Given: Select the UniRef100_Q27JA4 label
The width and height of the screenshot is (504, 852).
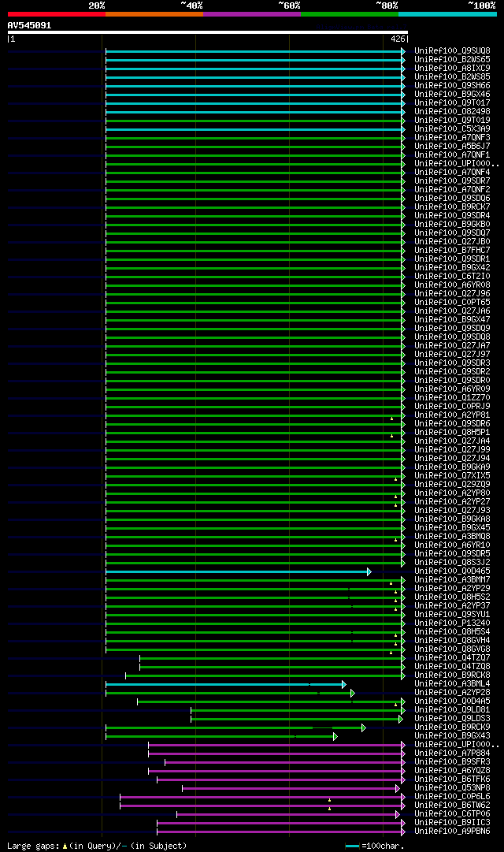Looking at the screenshot, I should click(452, 441).
